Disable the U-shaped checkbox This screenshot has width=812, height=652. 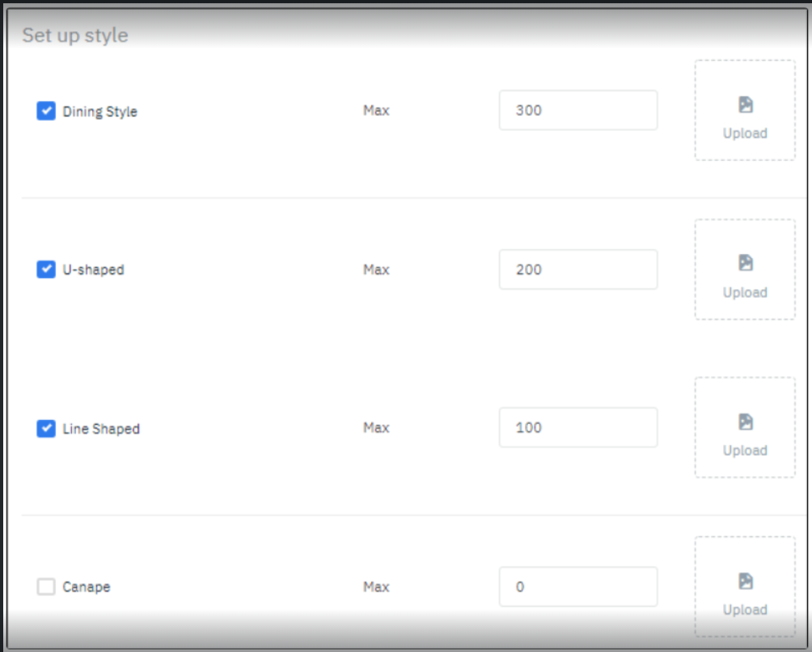point(46,269)
